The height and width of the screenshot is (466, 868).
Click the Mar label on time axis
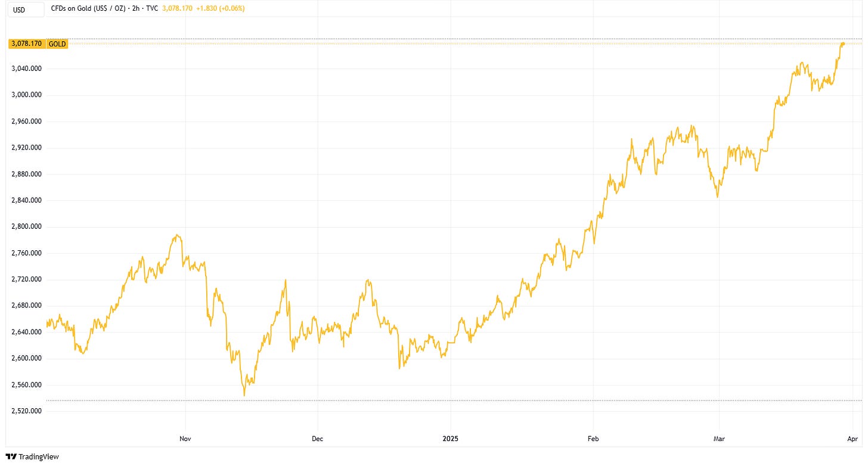(720, 439)
